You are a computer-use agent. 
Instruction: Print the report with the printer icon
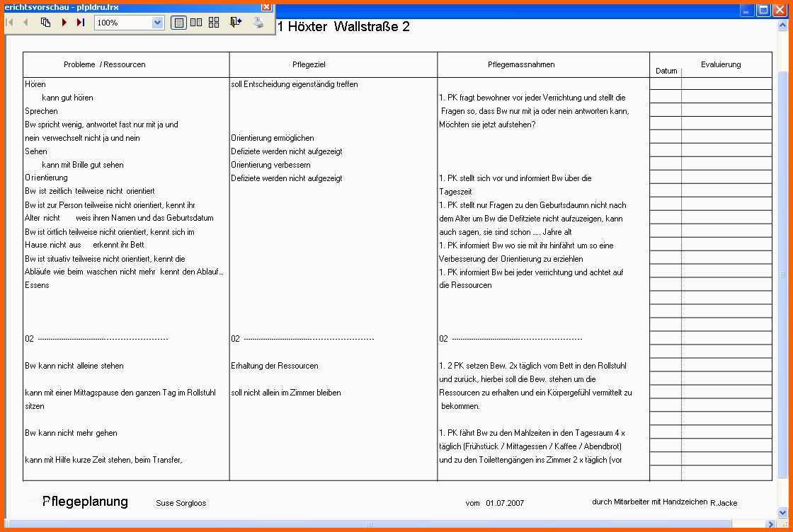click(258, 22)
